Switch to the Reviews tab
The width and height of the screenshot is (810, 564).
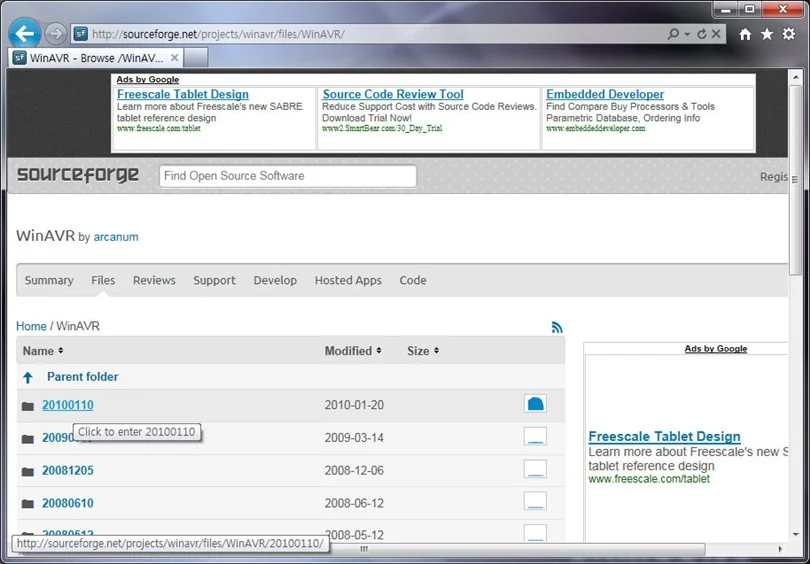(x=154, y=280)
